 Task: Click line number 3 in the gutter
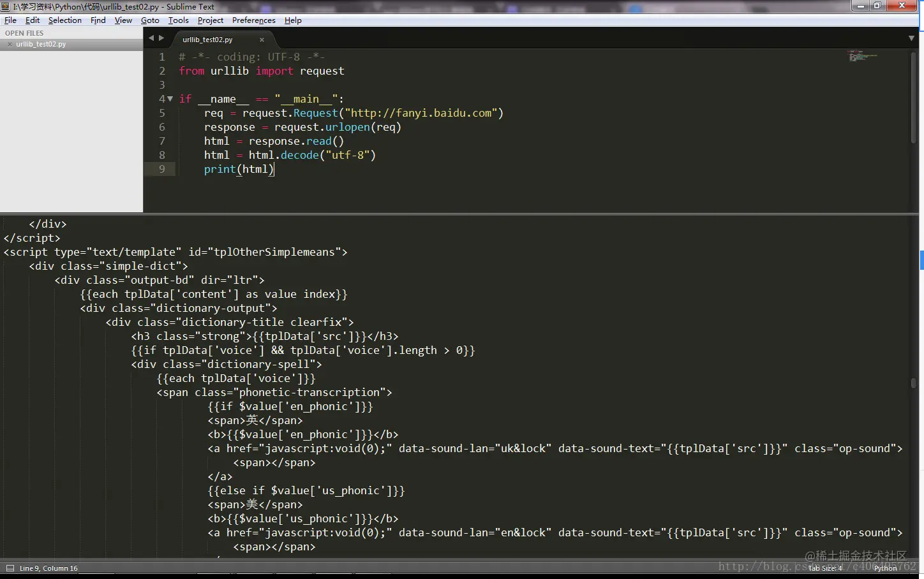[162, 85]
